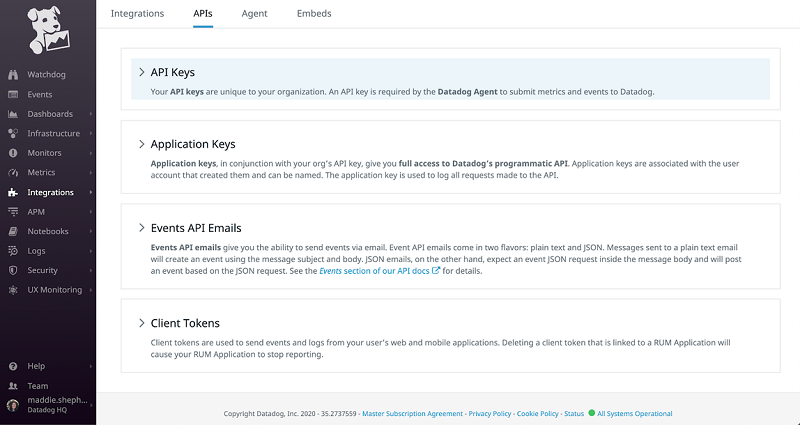The image size is (800, 425).
Task: Expand the API Keys section chevron
Action: tap(142, 72)
